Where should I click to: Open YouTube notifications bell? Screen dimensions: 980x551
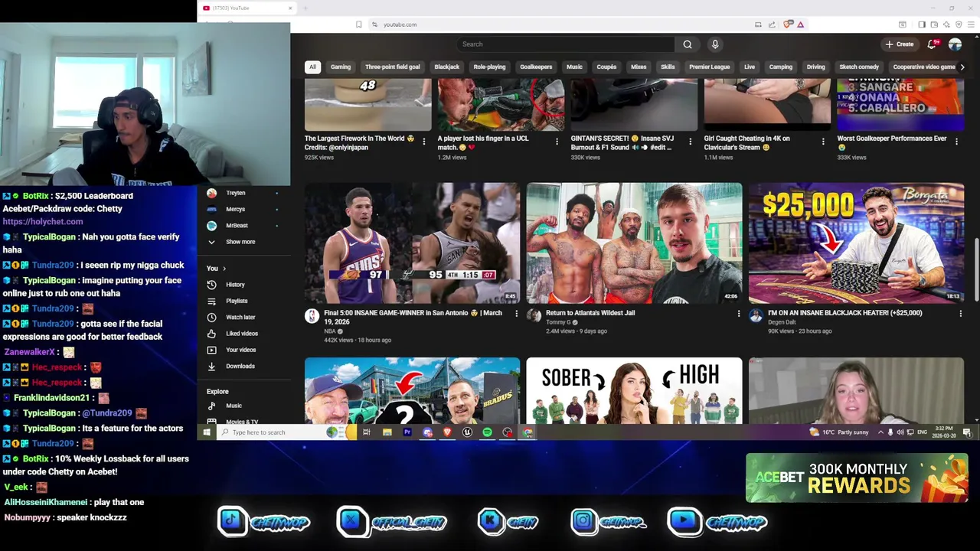pos(932,44)
